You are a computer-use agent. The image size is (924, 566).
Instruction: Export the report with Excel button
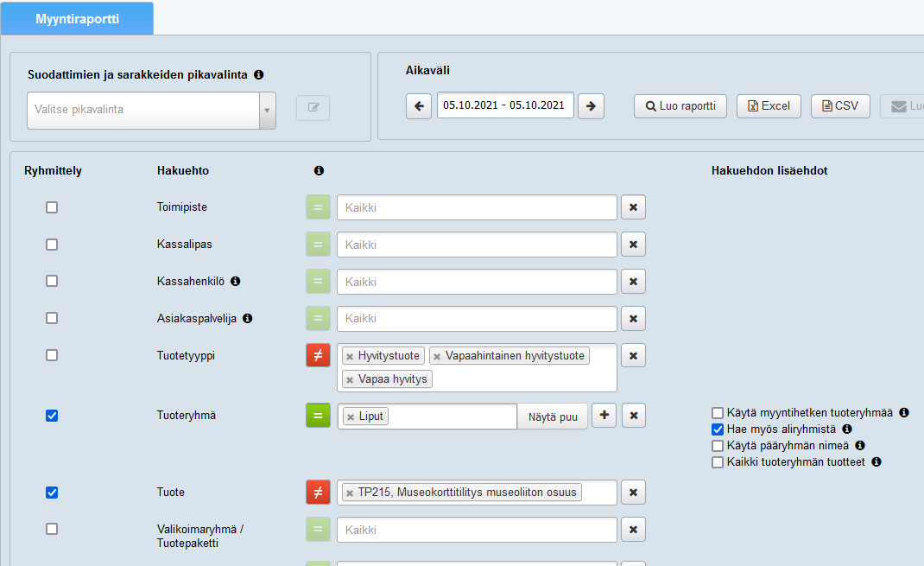(769, 106)
